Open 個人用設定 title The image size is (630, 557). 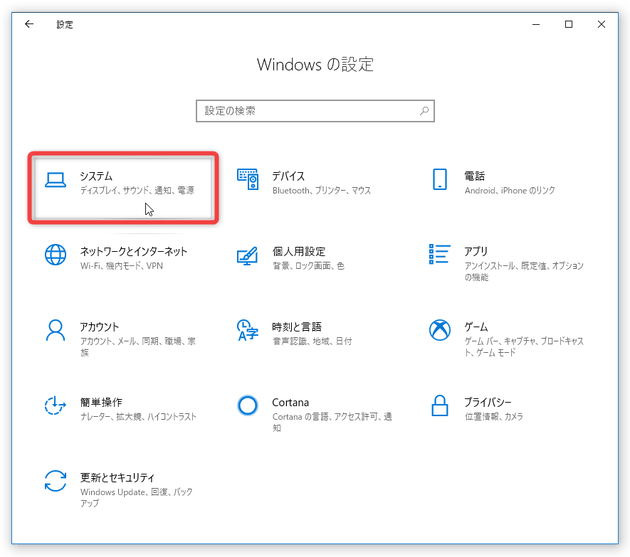coord(299,252)
